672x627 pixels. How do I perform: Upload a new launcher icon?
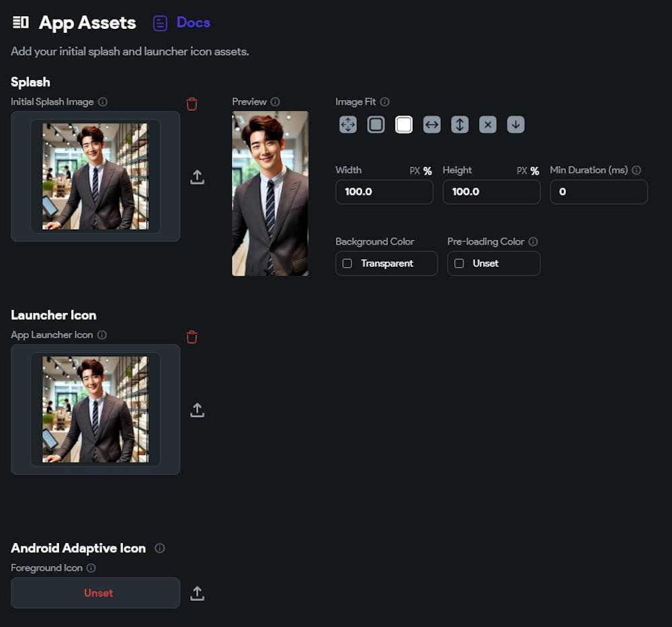pos(197,410)
